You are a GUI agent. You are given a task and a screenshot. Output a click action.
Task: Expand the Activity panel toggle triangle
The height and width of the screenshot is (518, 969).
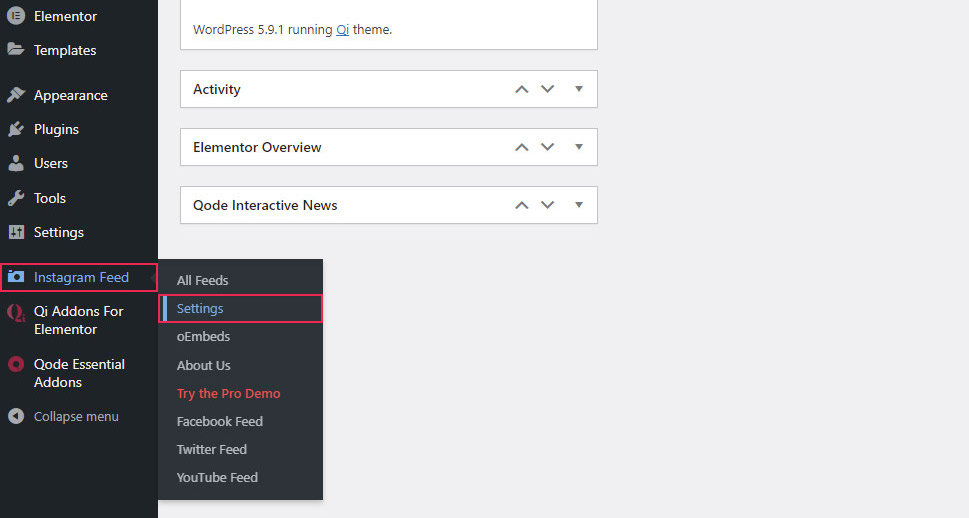579,89
